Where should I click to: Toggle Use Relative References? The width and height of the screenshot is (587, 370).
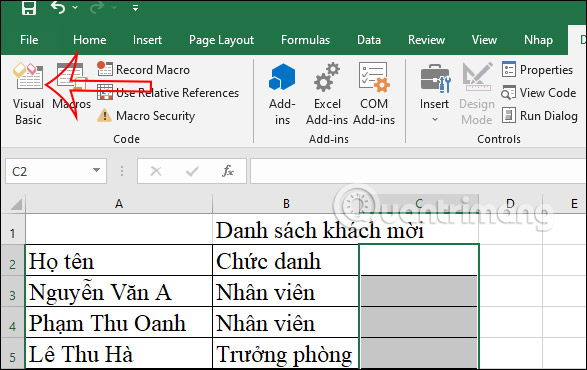pos(168,92)
